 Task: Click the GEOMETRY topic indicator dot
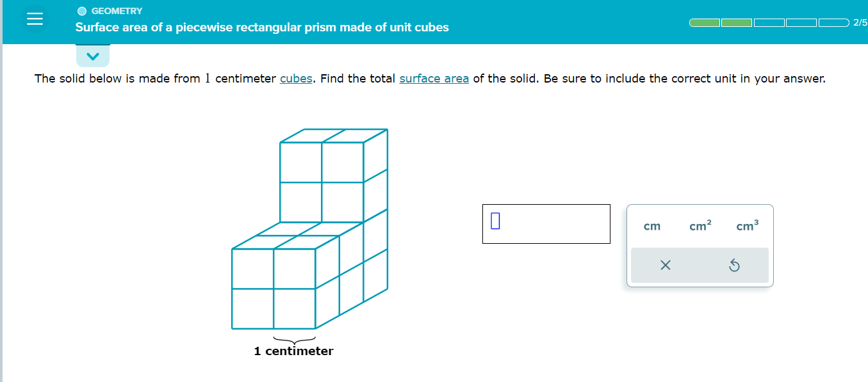click(x=82, y=10)
